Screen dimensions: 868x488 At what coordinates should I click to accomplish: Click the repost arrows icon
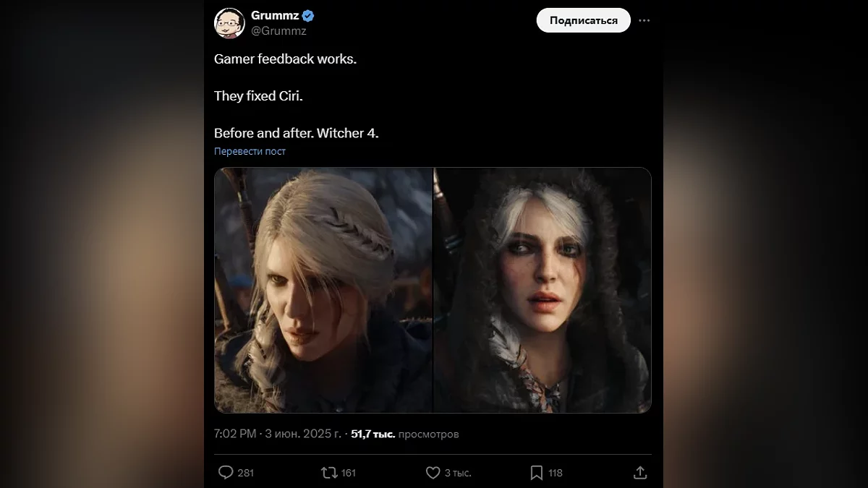click(329, 473)
